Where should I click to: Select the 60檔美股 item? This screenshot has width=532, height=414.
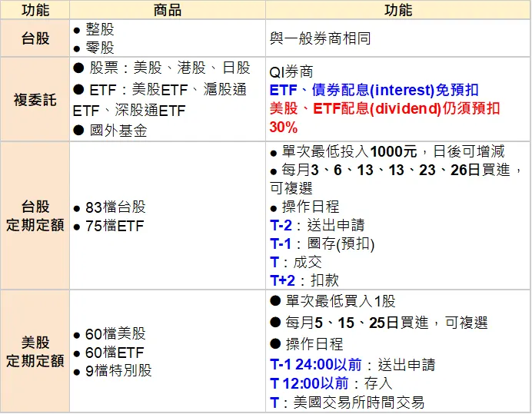pyautogui.click(x=115, y=334)
